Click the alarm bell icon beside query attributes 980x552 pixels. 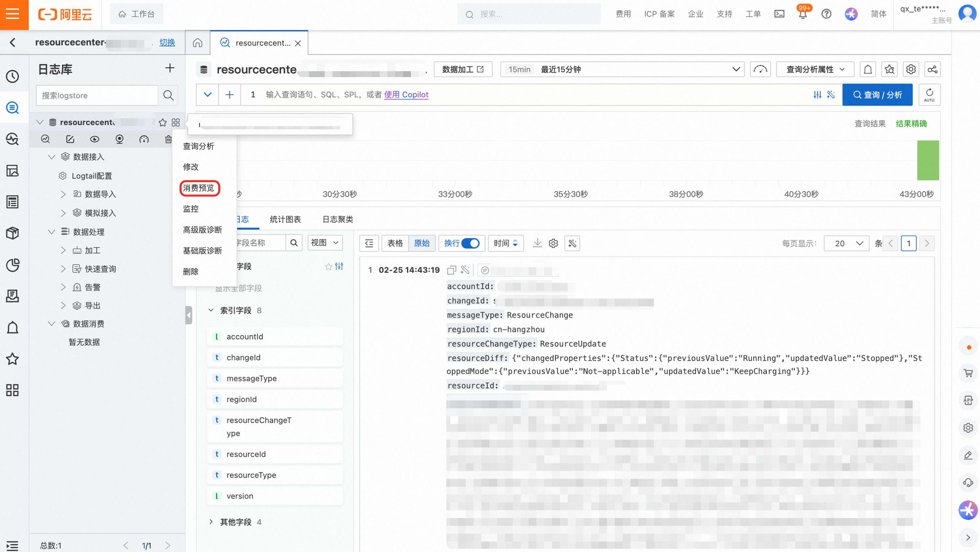[x=868, y=69]
